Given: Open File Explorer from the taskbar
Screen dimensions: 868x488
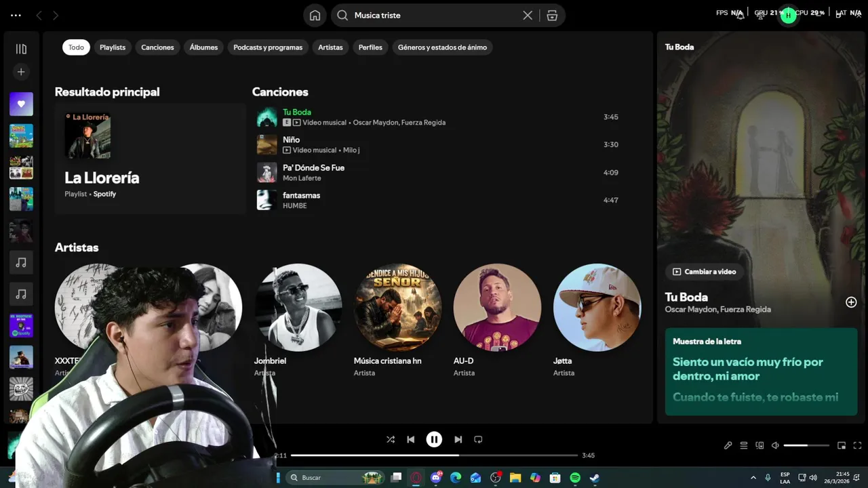Looking at the screenshot, I should pos(515,478).
